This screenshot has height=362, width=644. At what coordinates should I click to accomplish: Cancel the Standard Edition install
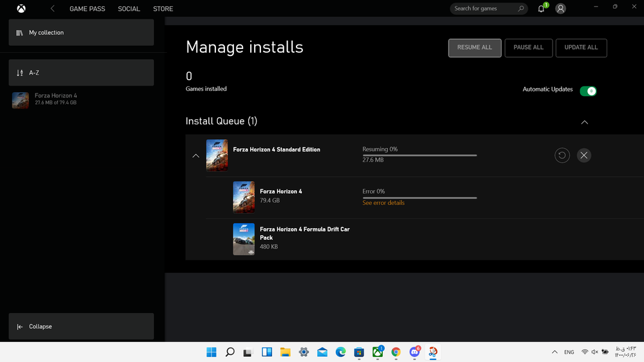[584, 155]
